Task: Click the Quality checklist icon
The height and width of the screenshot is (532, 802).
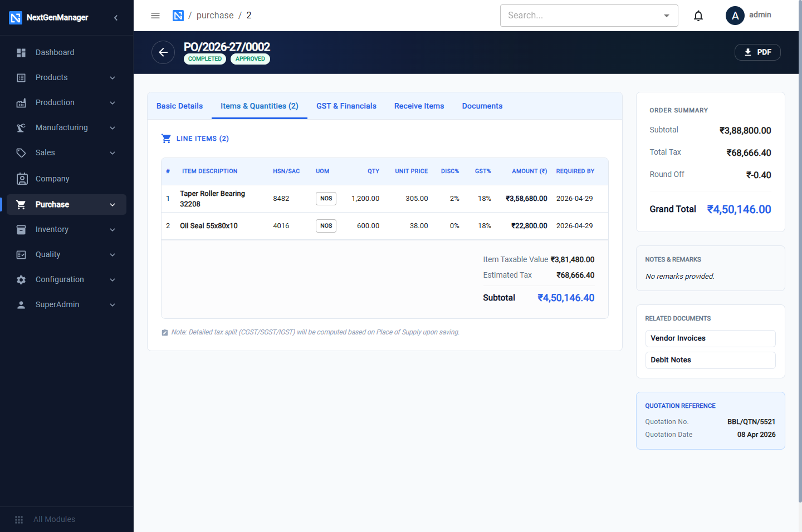Action: pyautogui.click(x=21, y=254)
